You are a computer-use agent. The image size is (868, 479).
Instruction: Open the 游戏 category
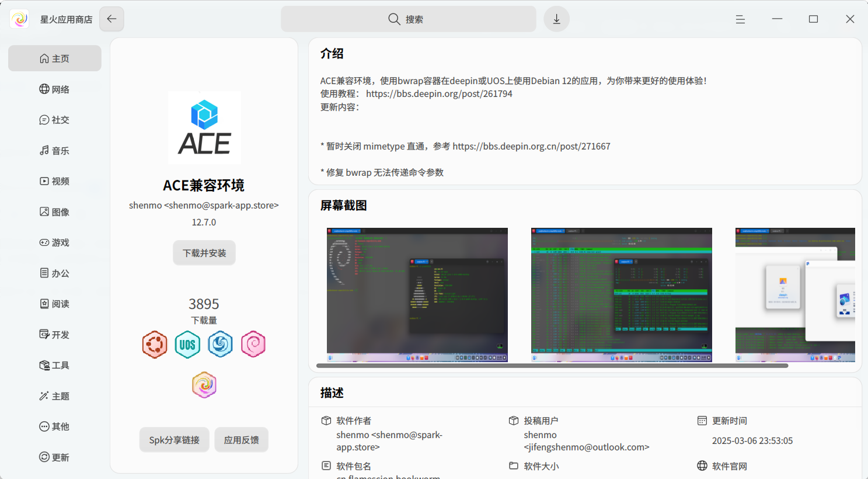[55, 242]
